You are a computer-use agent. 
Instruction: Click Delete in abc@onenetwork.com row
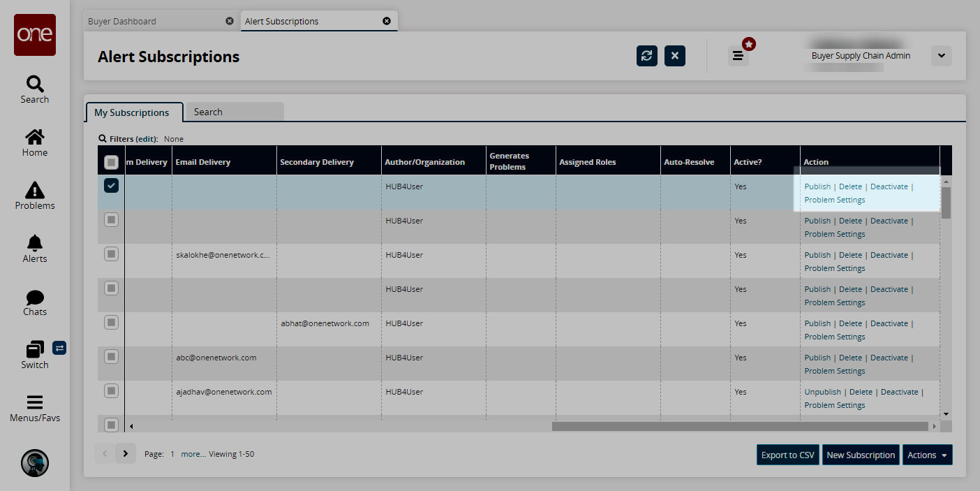click(x=850, y=358)
